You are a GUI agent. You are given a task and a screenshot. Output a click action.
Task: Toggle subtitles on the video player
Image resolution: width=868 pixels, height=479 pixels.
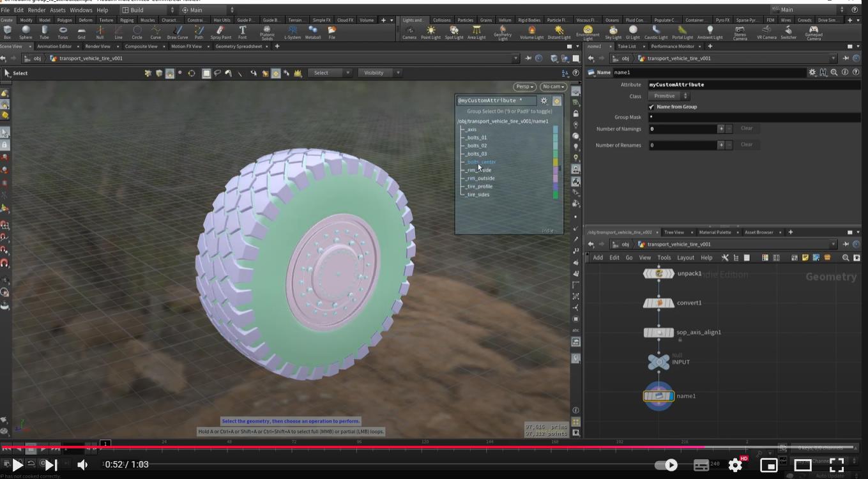point(701,465)
